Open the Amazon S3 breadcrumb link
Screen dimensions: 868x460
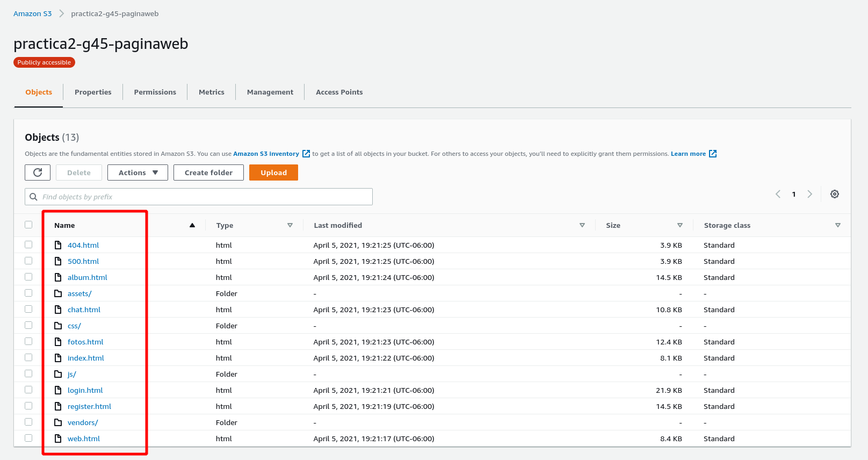pyautogui.click(x=33, y=13)
